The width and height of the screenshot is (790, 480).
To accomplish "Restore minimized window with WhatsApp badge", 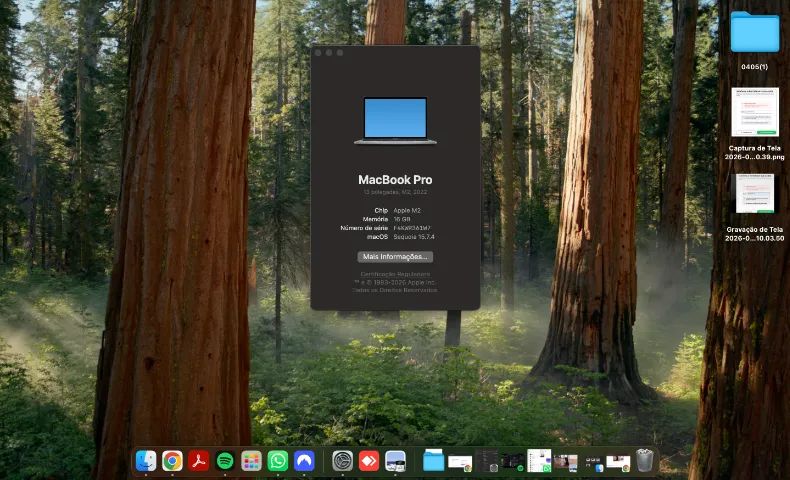I will (539, 460).
